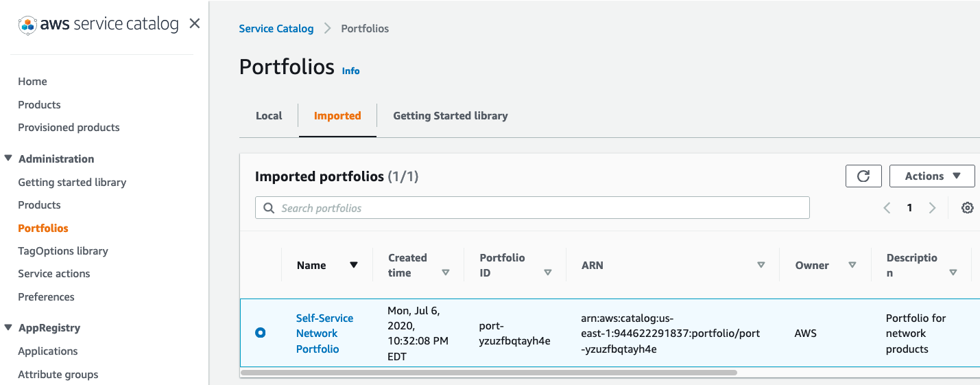This screenshot has height=385, width=980.
Task: Go to previous page arrow
Action: coord(887,208)
